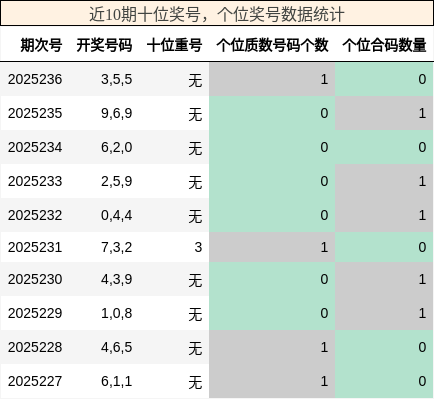This screenshot has height=399, width=434.
Task: Click 个位合码数量 cell of row 2025232
Action: tap(384, 215)
